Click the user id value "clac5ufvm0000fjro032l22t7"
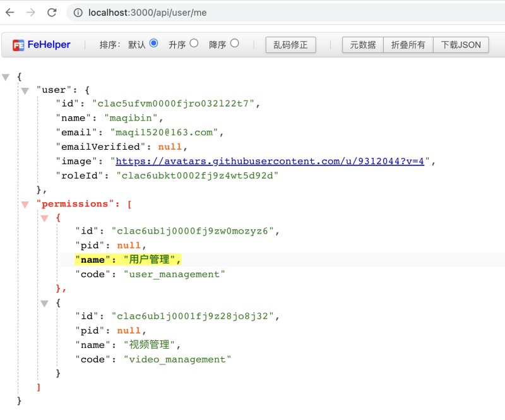Image resolution: width=505 pixels, height=420 pixels. 173,104
